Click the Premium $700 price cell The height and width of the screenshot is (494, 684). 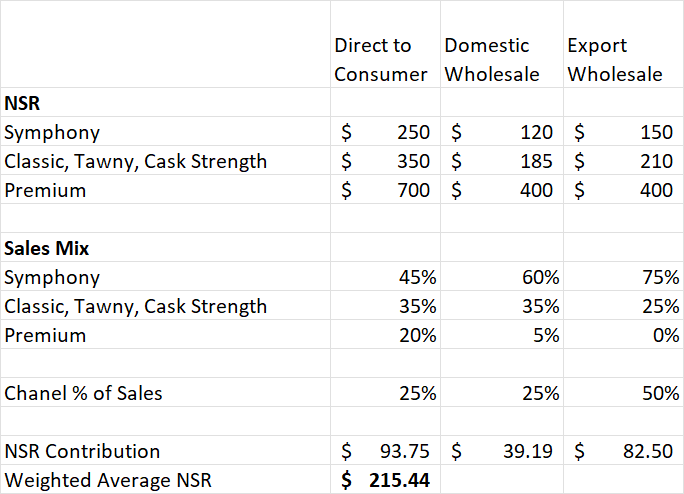coord(386,190)
